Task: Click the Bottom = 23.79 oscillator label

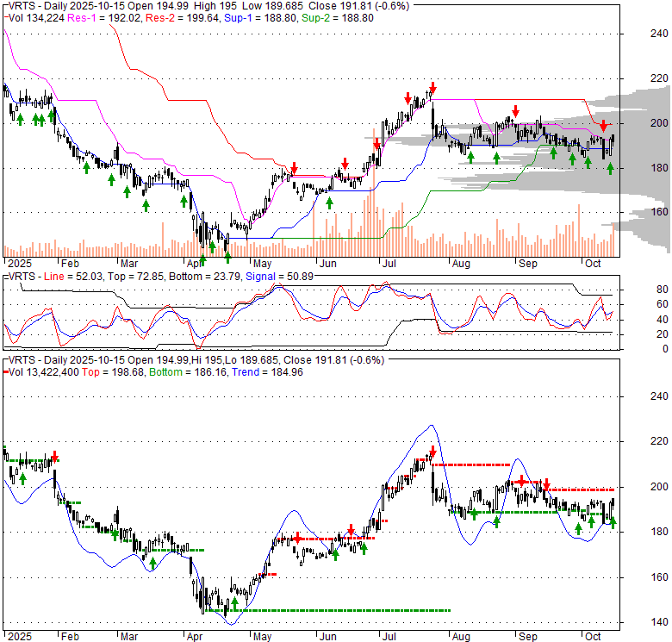Action: click(x=205, y=277)
